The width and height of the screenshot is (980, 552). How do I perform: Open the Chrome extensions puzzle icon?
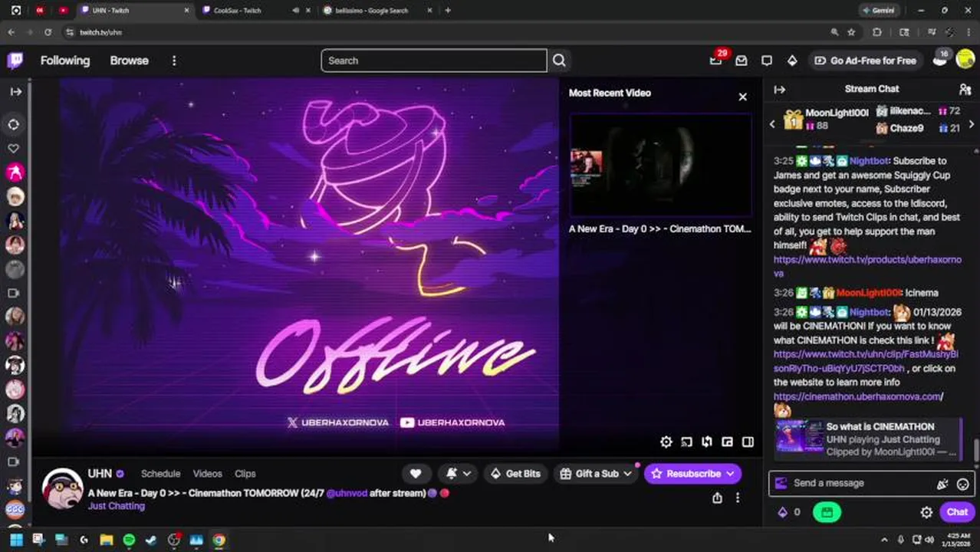click(876, 32)
